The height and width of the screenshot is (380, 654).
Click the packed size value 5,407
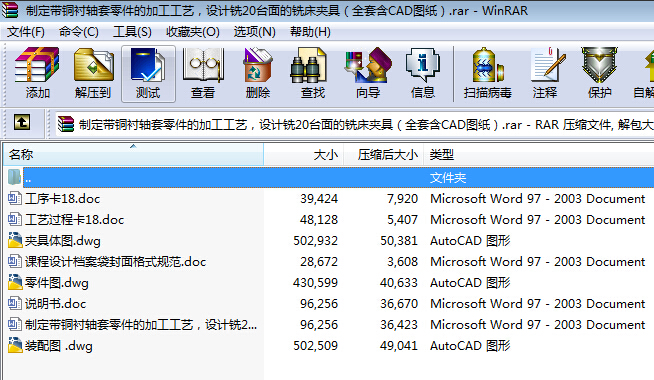402,219
